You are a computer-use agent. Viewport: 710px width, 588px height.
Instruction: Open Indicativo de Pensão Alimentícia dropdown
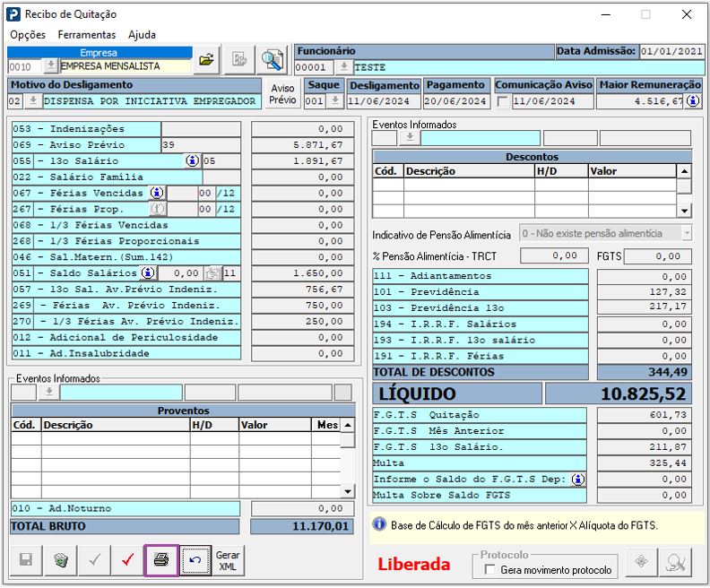(687, 233)
